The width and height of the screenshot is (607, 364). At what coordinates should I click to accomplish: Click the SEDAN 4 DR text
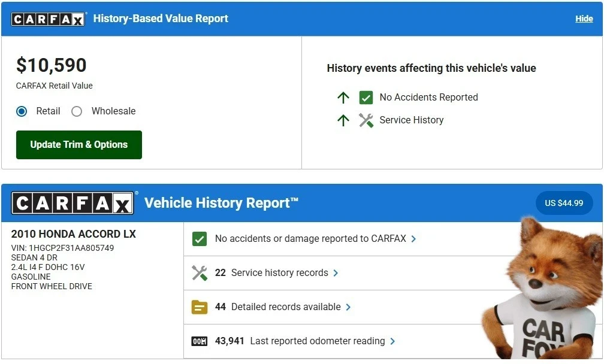[x=34, y=258]
